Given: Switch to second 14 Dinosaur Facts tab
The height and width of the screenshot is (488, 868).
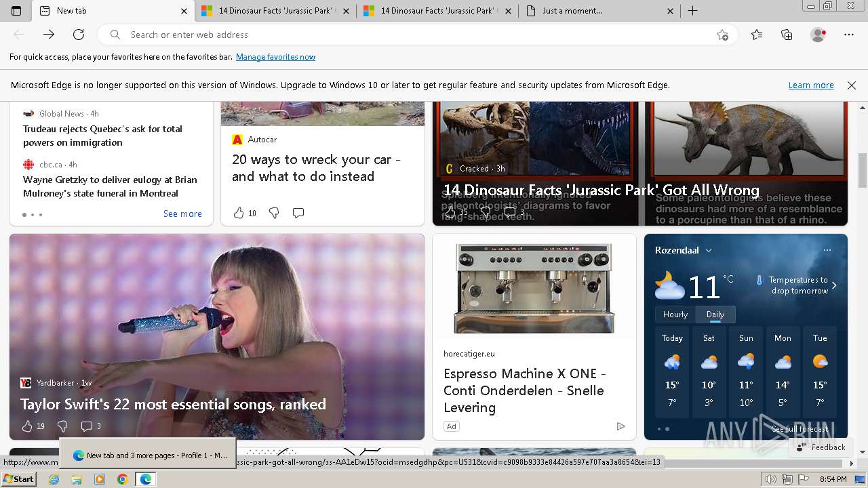Looking at the screenshot, I should click(275, 11).
